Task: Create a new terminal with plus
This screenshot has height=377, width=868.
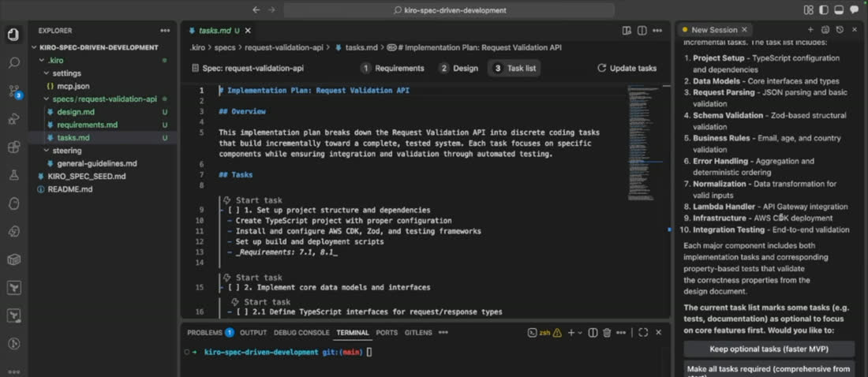Action: tap(571, 333)
